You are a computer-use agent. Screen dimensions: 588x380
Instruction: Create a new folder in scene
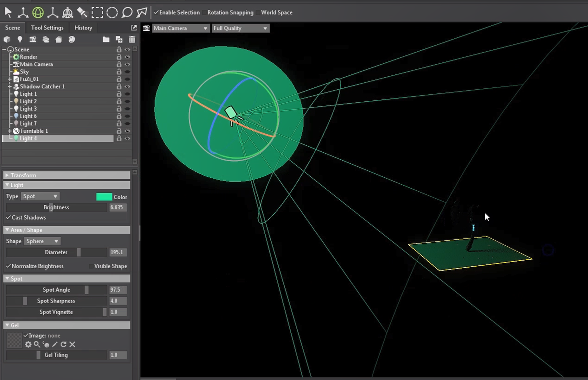click(x=106, y=39)
